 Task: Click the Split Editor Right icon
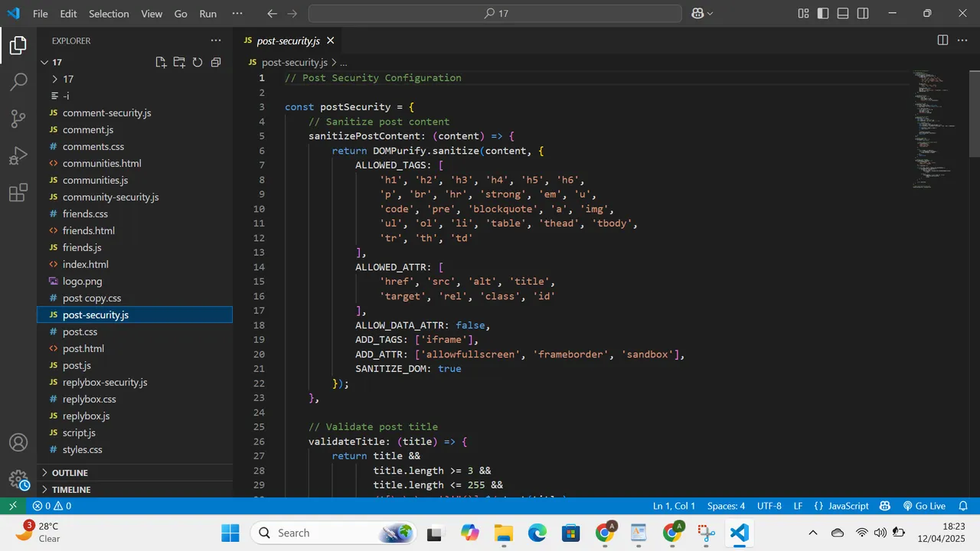coord(942,41)
